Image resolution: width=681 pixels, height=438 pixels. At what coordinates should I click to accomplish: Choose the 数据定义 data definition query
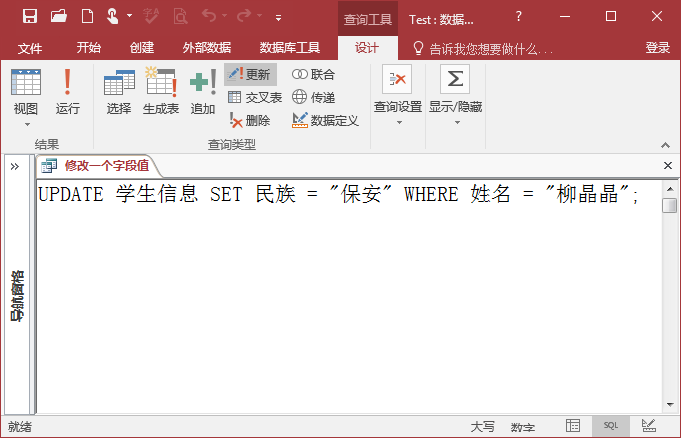tap(325, 120)
